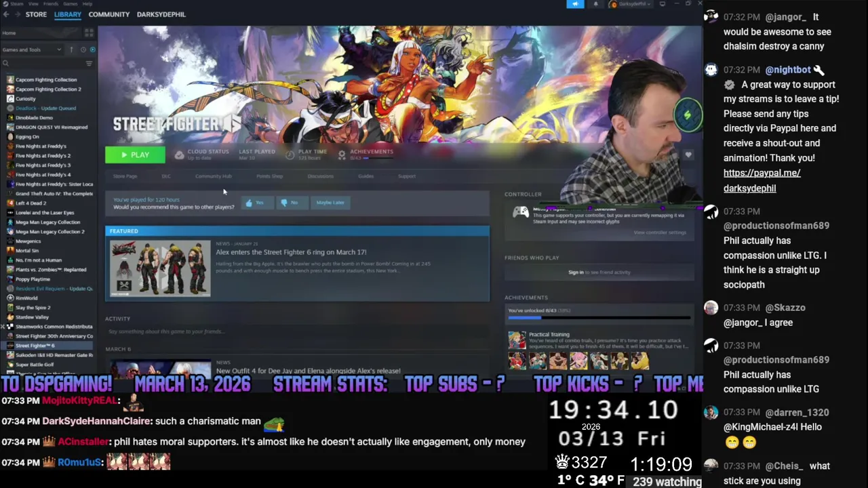
Task: Click the Steam announcements megaphone icon
Action: (575, 4)
